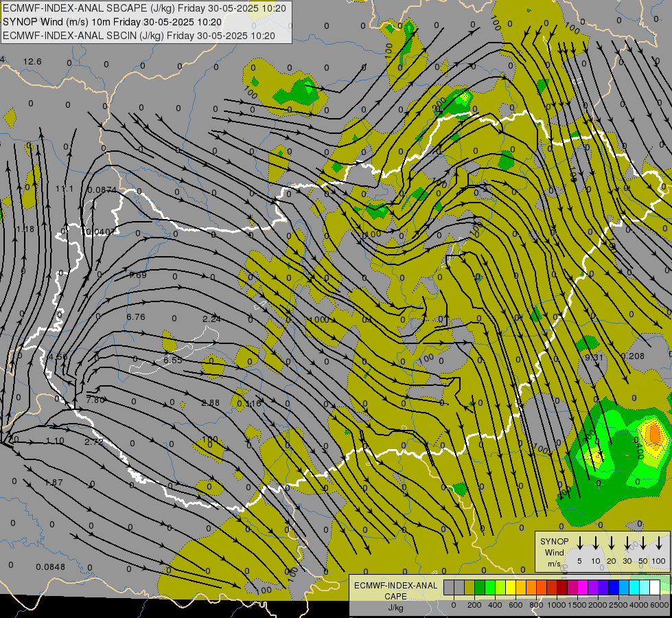Click the station value 1.10

point(55,440)
